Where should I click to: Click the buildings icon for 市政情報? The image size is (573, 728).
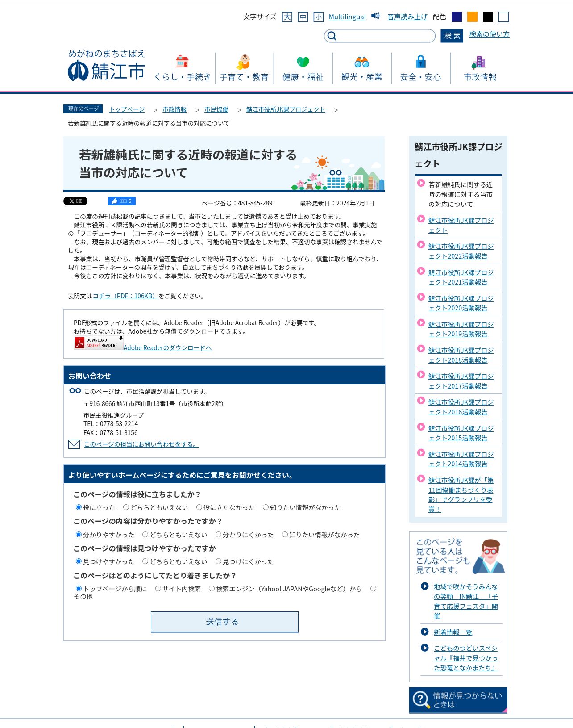(x=478, y=62)
